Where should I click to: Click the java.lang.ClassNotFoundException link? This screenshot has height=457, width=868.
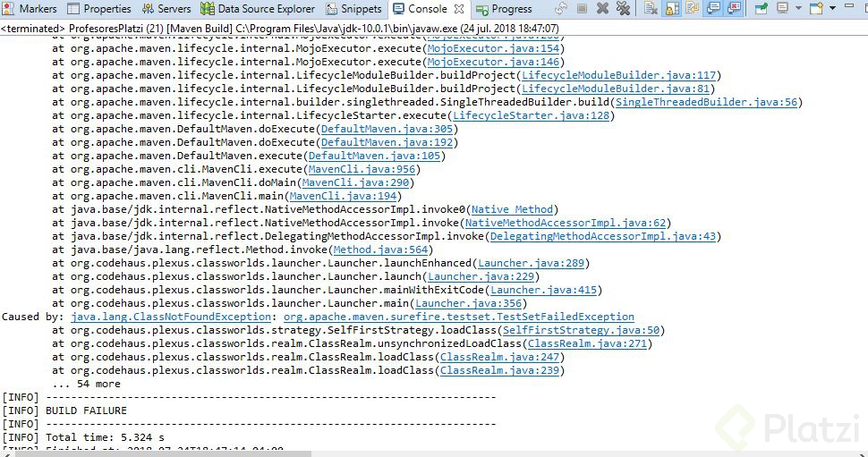pyautogui.click(x=171, y=317)
